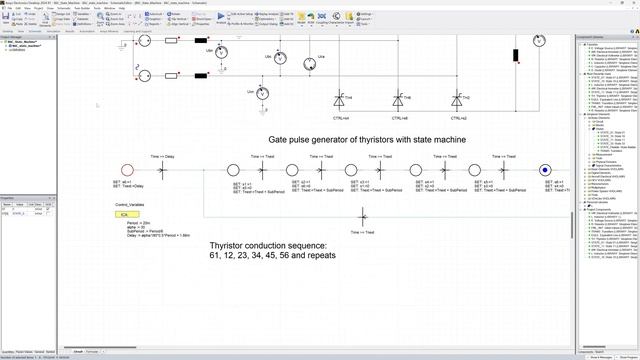640x360 pixels.
Task: Open the Definitions dropdown in the ribbon
Action: coord(84,24)
